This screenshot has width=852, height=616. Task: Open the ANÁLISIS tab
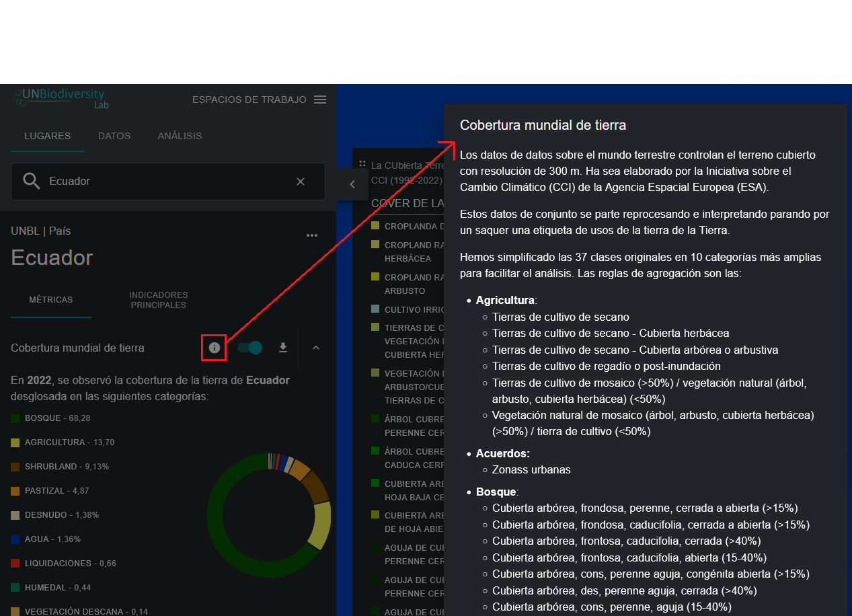point(180,136)
